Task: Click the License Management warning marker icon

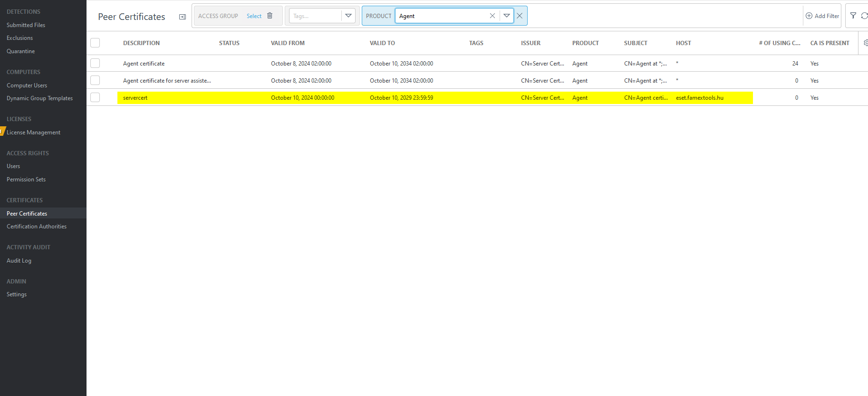Action: point(2,132)
